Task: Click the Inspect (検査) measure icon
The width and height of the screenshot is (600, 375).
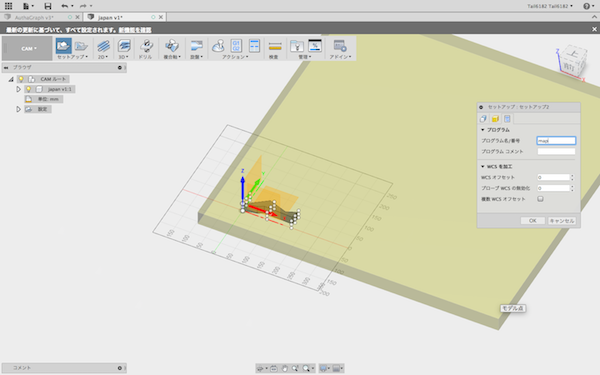Action: tap(275, 46)
